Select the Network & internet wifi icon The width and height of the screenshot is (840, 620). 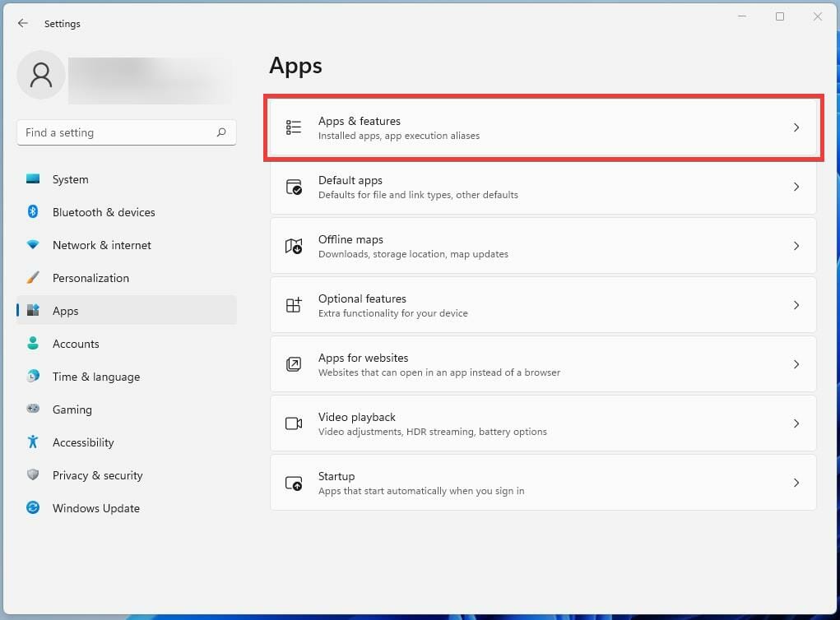(x=33, y=245)
